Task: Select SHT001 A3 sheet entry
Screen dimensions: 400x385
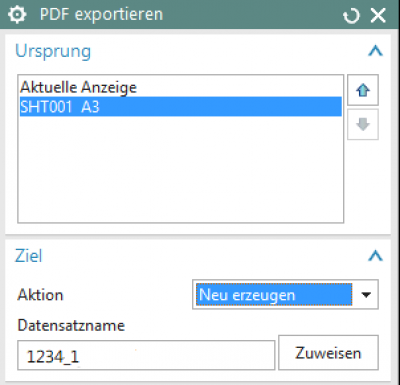Action: (x=181, y=107)
